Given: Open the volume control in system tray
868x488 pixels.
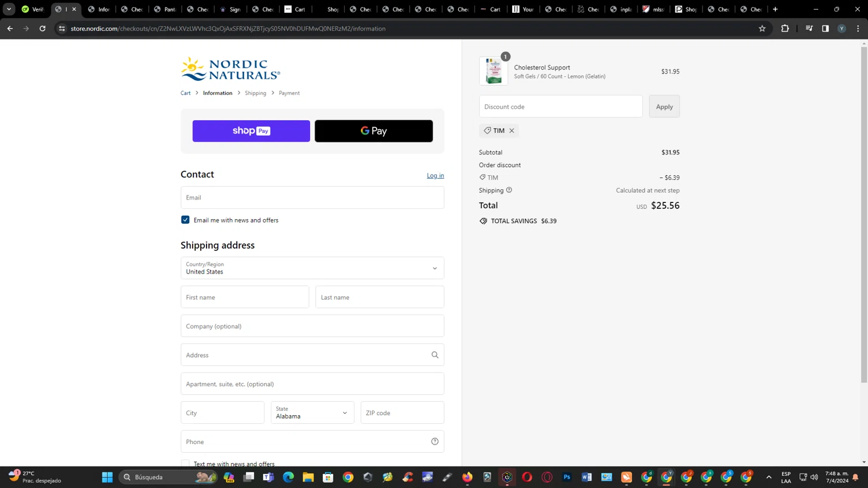Looking at the screenshot, I should coord(814,477).
